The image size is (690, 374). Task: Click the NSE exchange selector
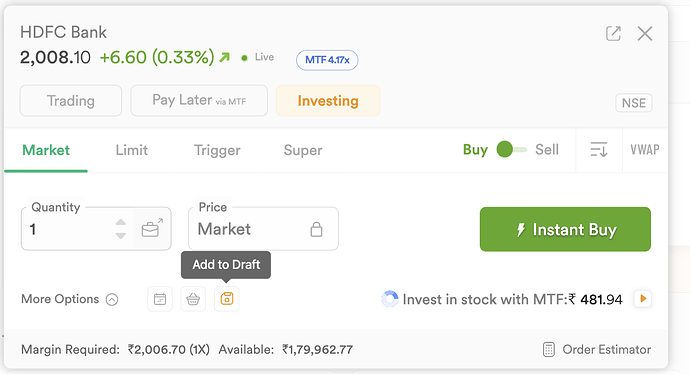pos(634,103)
